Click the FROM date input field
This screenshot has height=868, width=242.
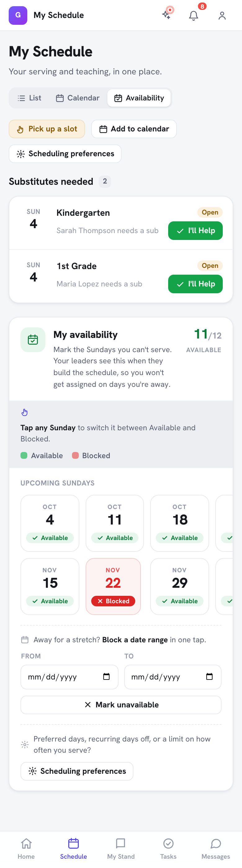69,677
